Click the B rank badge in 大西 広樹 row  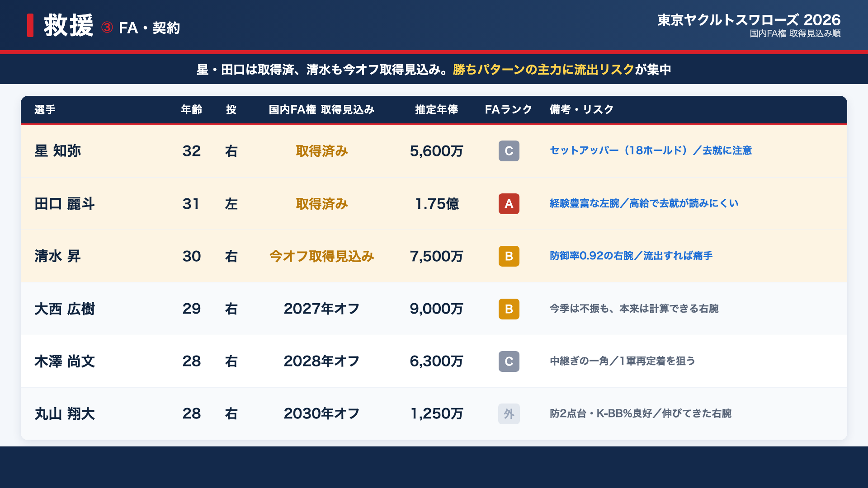coord(509,309)
